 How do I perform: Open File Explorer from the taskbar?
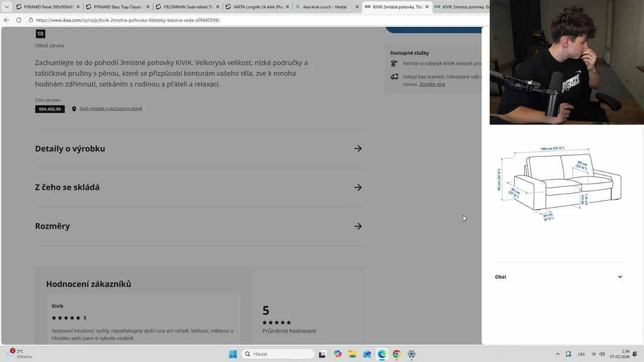click(x=352, y=354)
